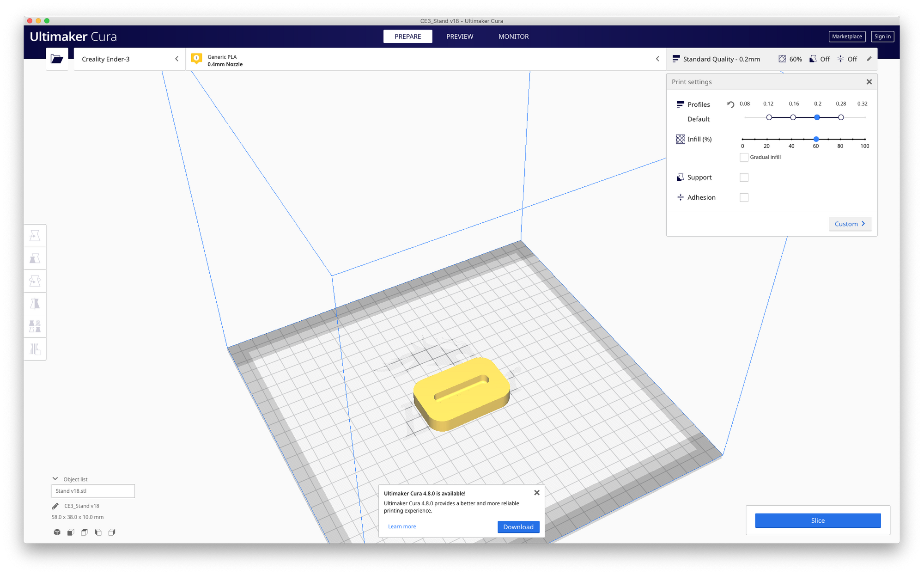The height and width of the screenshot is (575, 924).
Task: Switch to front view cube icon
Action: [x=71, y=532]
